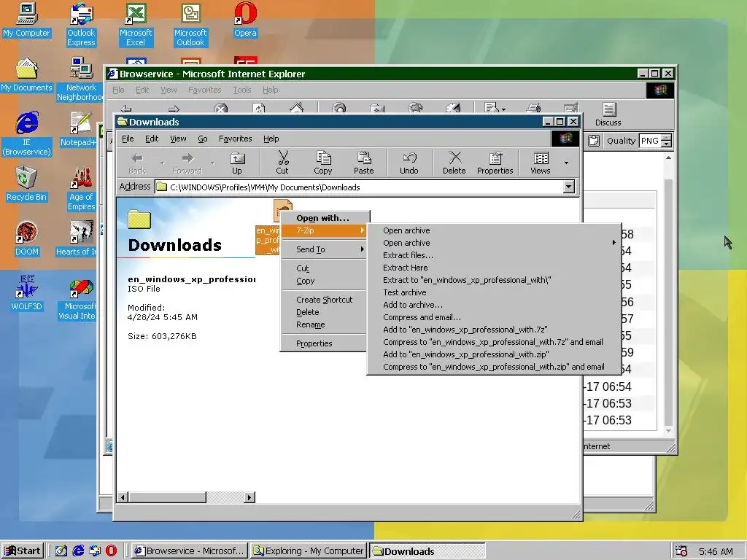Open View menu in Downloads window
Image resolution: width=747 pixels, height=560 pixels.
pyautogui.click(x=178, y=139)
